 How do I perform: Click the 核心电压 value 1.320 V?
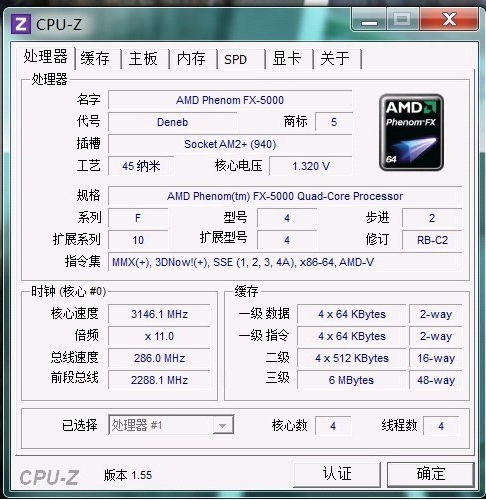pos(311,166)
